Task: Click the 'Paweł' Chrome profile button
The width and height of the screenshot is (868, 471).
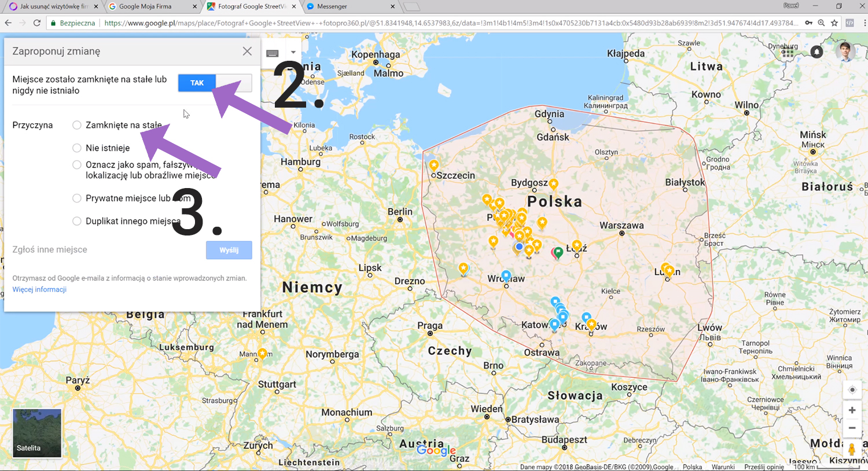Action: (791, 6)
